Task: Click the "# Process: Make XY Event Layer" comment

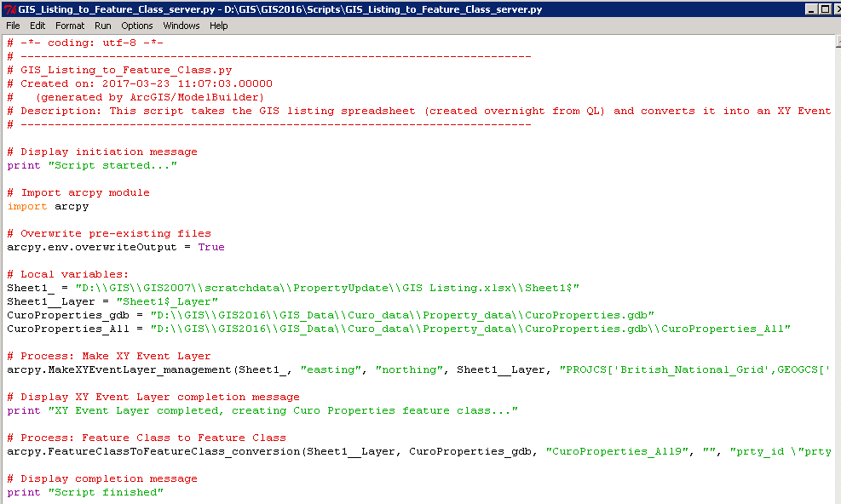Action: pos(109,356)
